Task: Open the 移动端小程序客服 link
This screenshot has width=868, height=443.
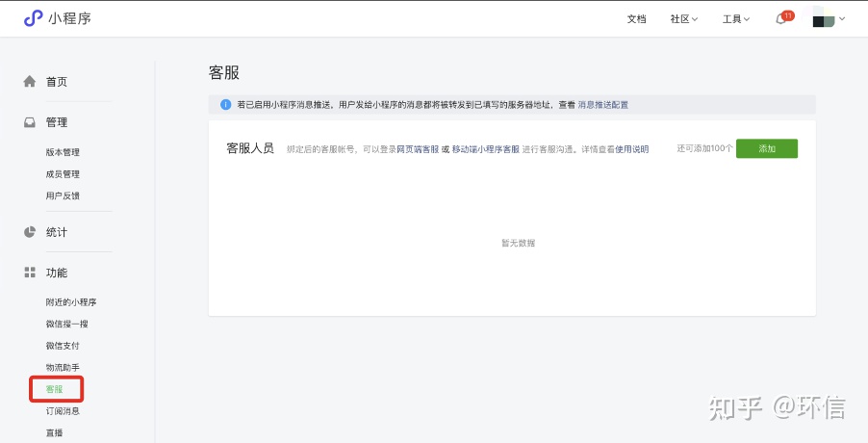Action: 485,149
